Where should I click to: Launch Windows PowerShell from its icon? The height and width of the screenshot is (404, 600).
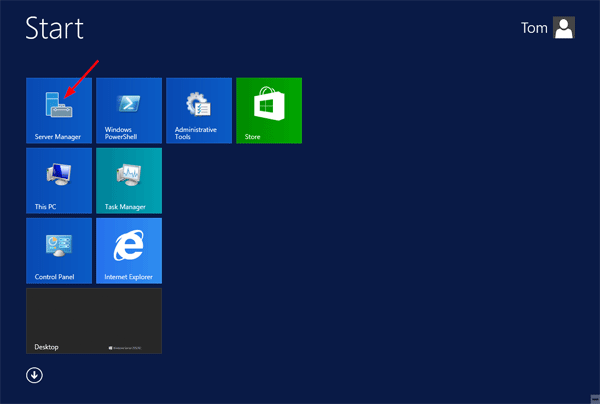[x=128, y=104]
